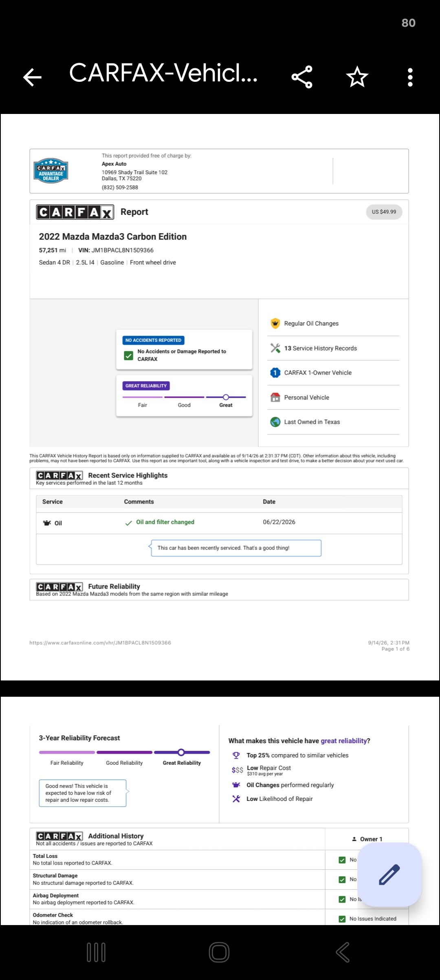
Task: Share the CARFAX document
Action: (x=302, y=77)
